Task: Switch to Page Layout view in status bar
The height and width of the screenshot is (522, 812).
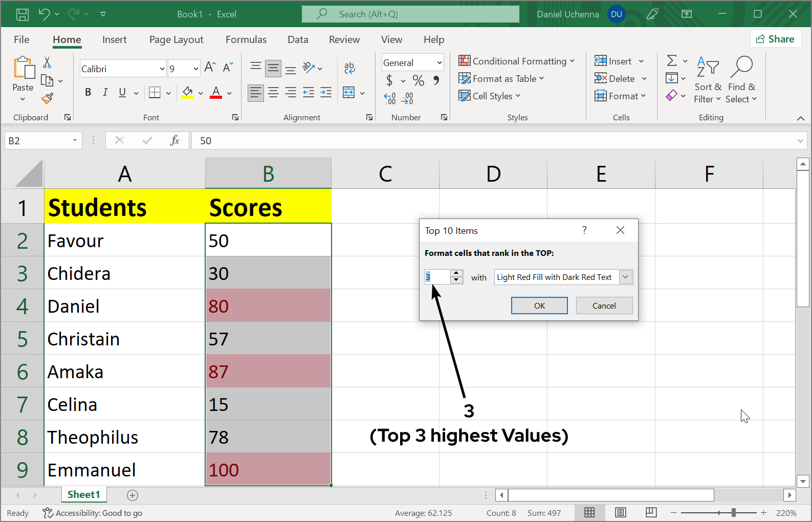Action: pyautogui.click(x=621, y=512)
